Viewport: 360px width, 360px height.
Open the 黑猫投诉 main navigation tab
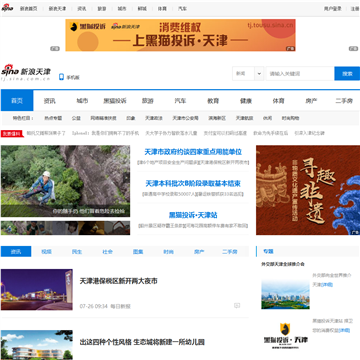pyautogui.click(x=115, y=101)
